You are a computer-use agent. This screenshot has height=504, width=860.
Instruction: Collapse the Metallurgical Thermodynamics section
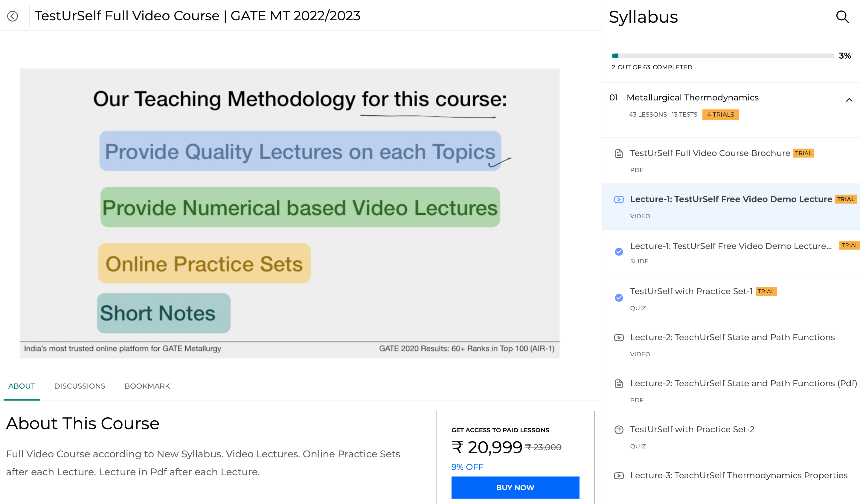tap(849, 100)
